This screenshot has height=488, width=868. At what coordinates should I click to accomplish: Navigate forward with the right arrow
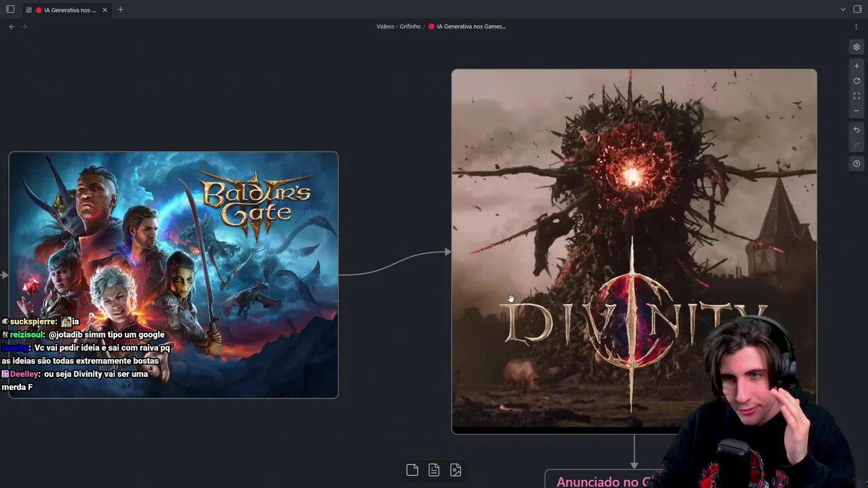coord(25,26)
